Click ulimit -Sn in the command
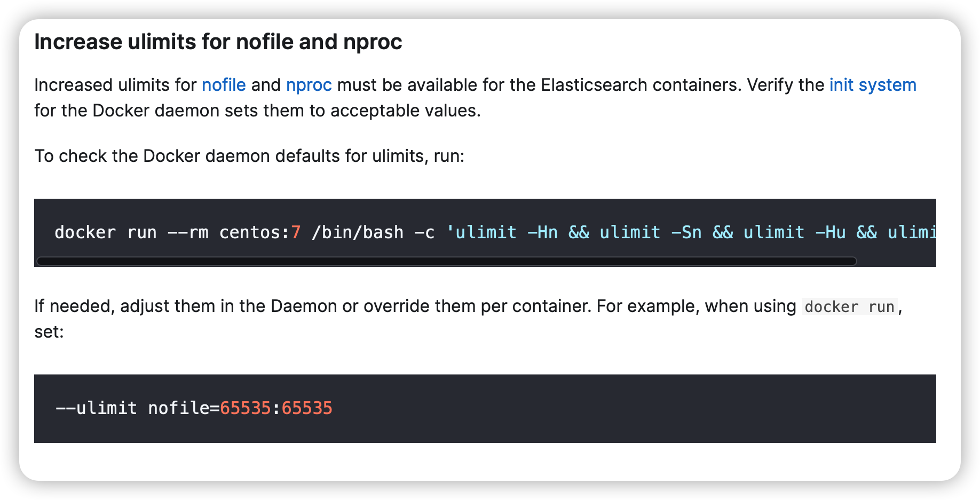This screenshot has height=500, width=980. pyautogui.click(x=650, y=232)
